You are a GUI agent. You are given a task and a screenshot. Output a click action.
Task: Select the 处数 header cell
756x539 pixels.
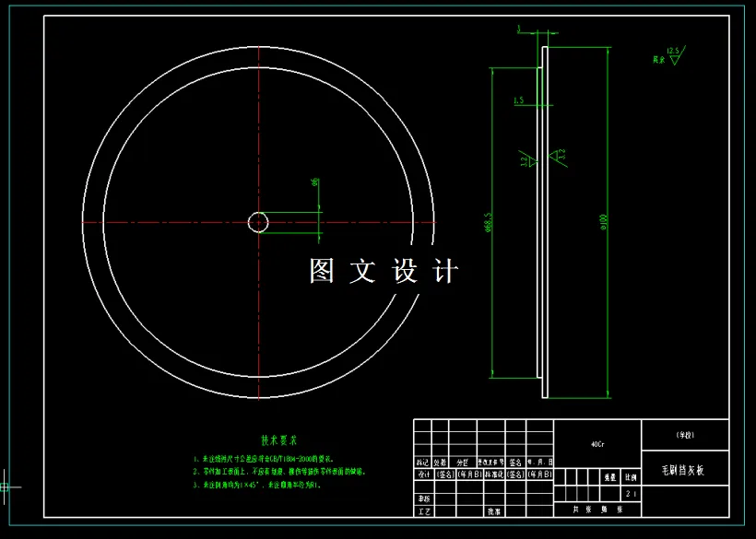click(x=440, y=463)
